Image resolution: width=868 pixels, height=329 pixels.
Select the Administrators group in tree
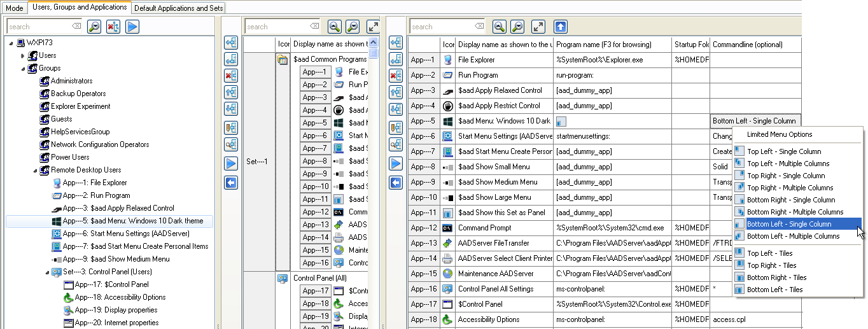pyautogui.click(x=71, y=81)
